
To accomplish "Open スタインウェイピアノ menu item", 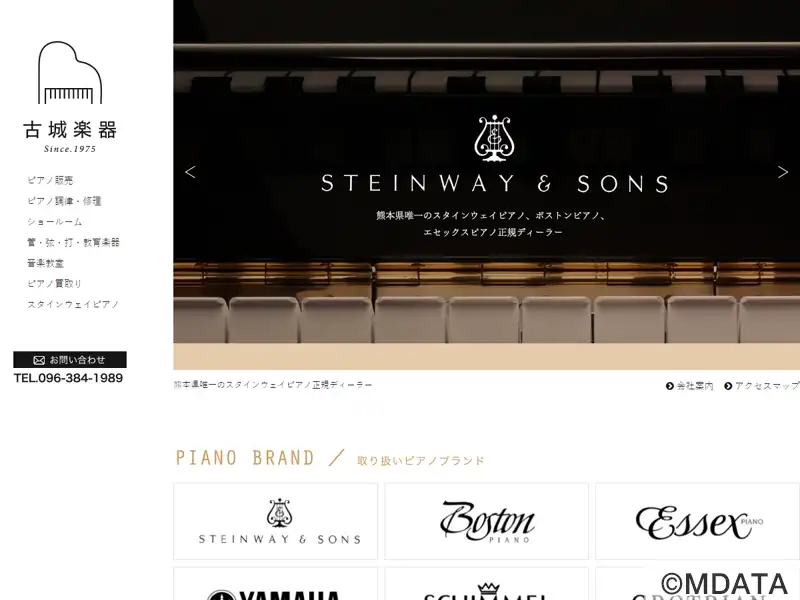I will [x=73, y=305].
